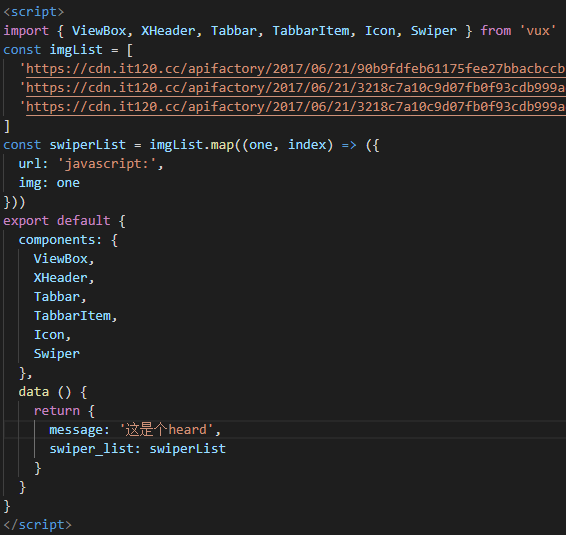Click ViewBox under components
This screenshot has height=535, width=566.
pyautogui.click(x=61, y=259)
